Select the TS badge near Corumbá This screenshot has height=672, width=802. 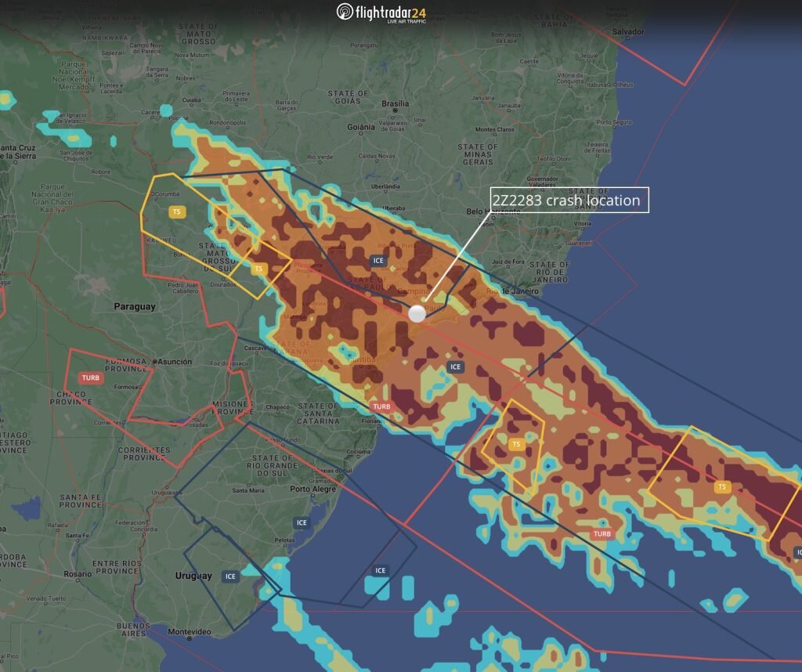(x=177, y=211)
